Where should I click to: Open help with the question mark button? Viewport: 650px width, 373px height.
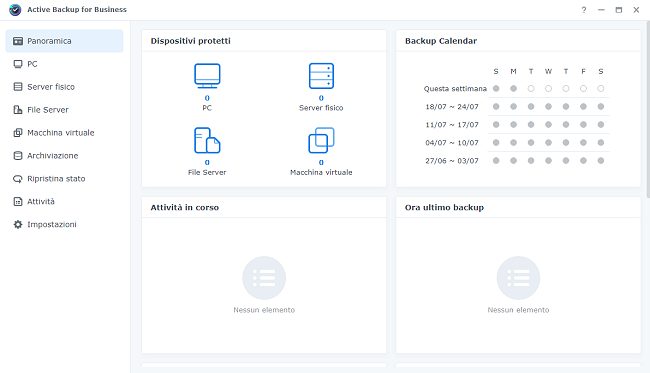point(584,10)
